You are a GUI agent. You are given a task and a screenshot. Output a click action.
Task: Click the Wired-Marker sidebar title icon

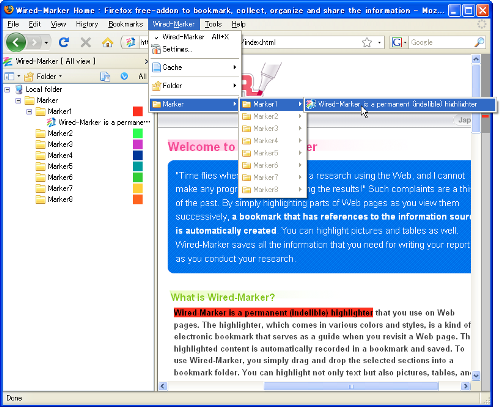click(8, 61)
